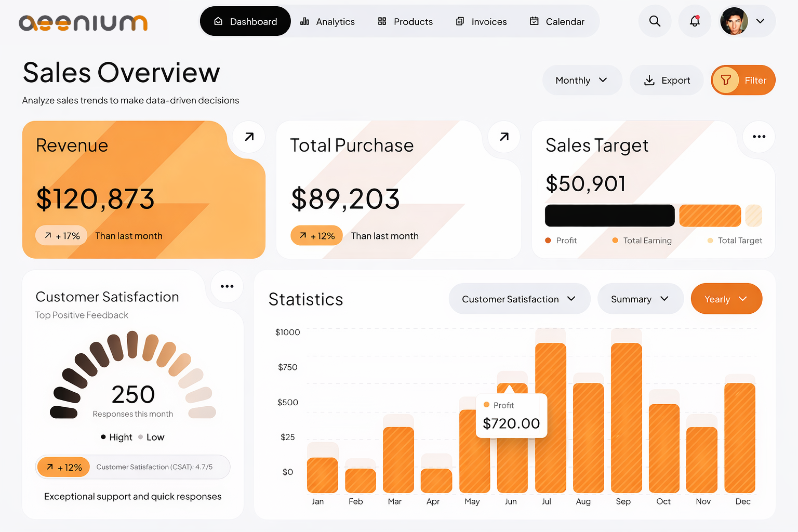Open Sales Target three-dot menu
Screen dimensions: 798x532
point(759,137)
